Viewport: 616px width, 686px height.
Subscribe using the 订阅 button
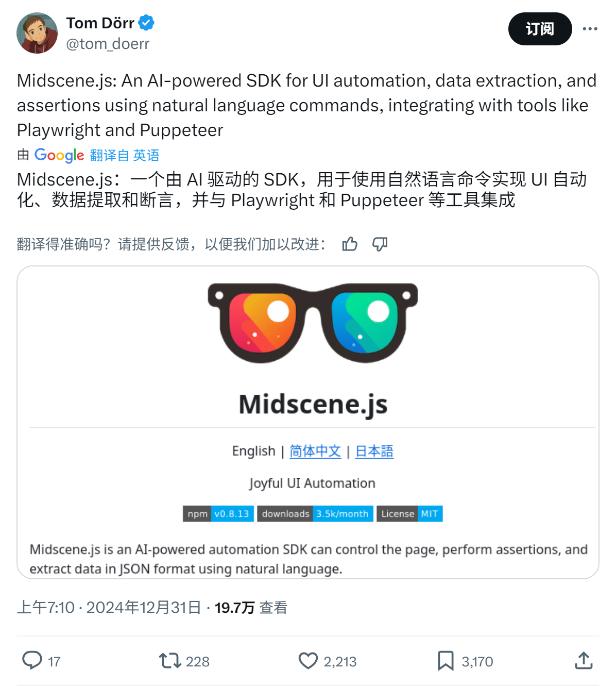pyautogui.click(x=540, y=29)
